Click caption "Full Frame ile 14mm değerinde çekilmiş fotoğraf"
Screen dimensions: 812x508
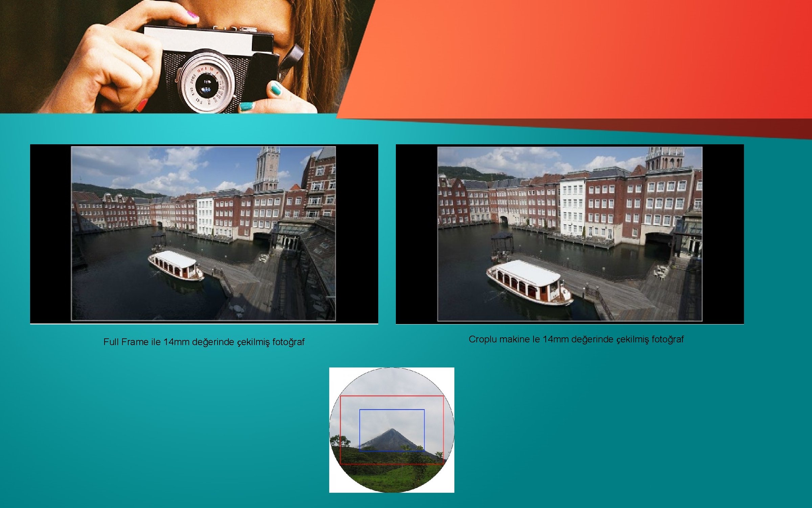[x=204, y=342]
